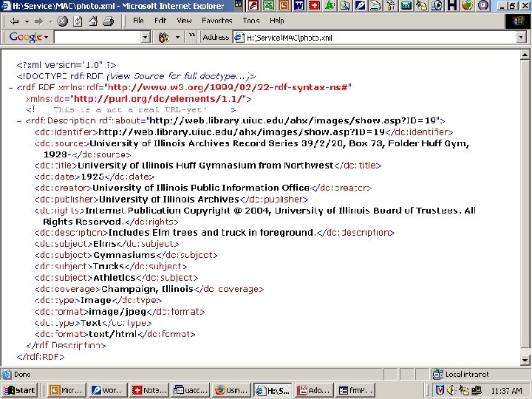Switch to Note... taskbar window
532x399 pixels.
(x=149, y=391)
